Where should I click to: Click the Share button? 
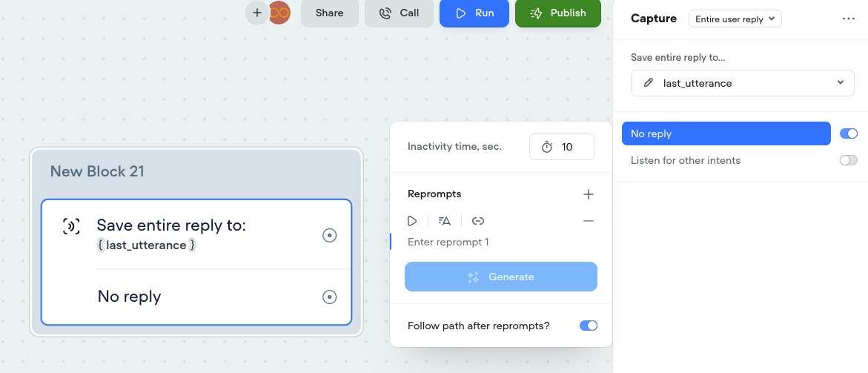pos(329,13)
